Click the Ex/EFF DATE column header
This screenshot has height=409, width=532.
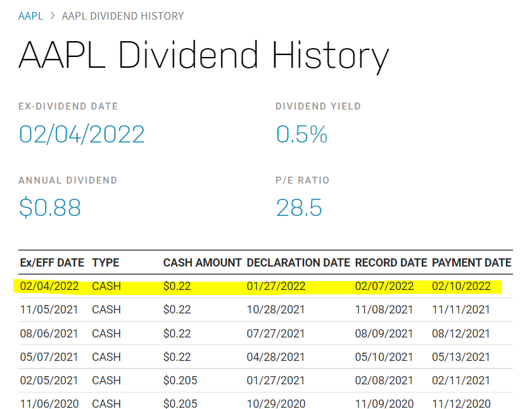pos(52,263)
